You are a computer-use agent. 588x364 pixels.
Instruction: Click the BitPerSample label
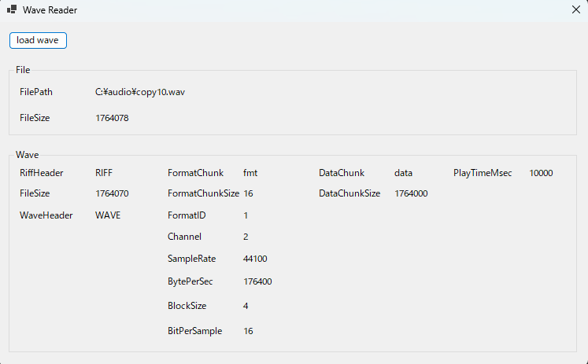(194, 331)
